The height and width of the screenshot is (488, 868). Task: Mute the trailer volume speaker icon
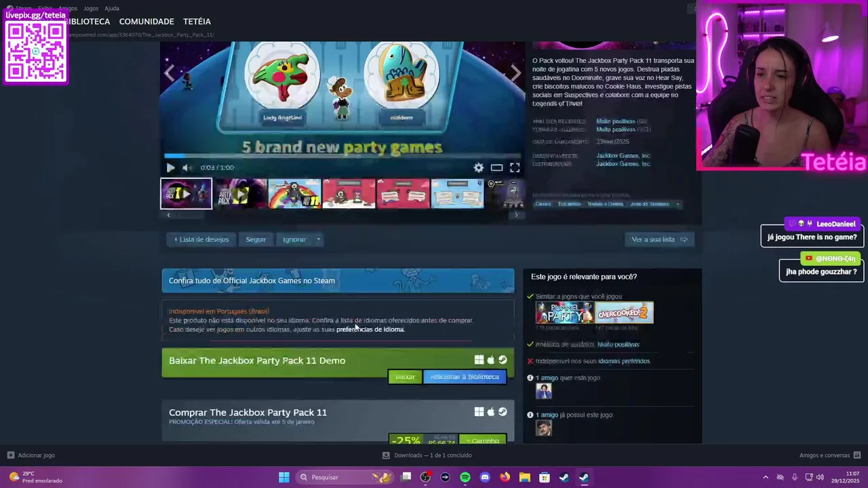(x=186, y=167)
